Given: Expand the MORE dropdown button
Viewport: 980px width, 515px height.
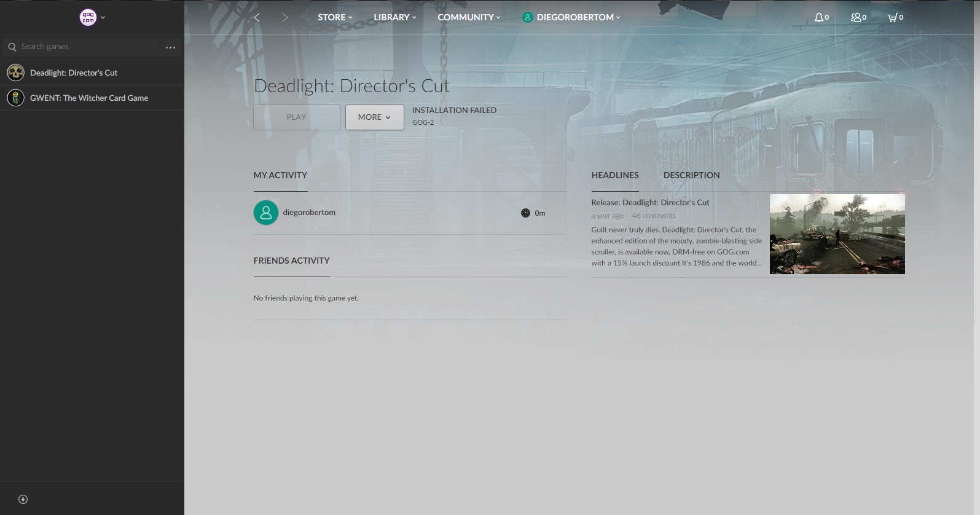Looking at the screenshot, I should (374, 117).
